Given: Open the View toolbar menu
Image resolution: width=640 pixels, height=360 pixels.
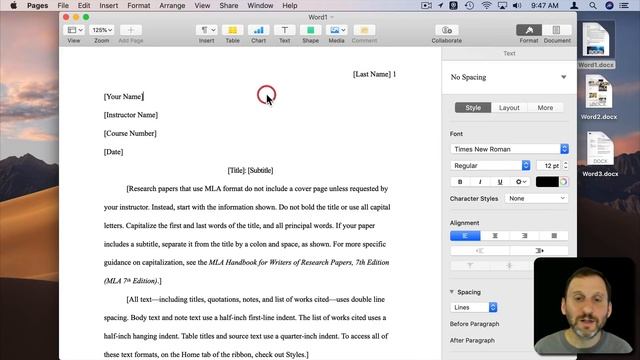Looking at the screenshot, I should (x=74, y=30).
